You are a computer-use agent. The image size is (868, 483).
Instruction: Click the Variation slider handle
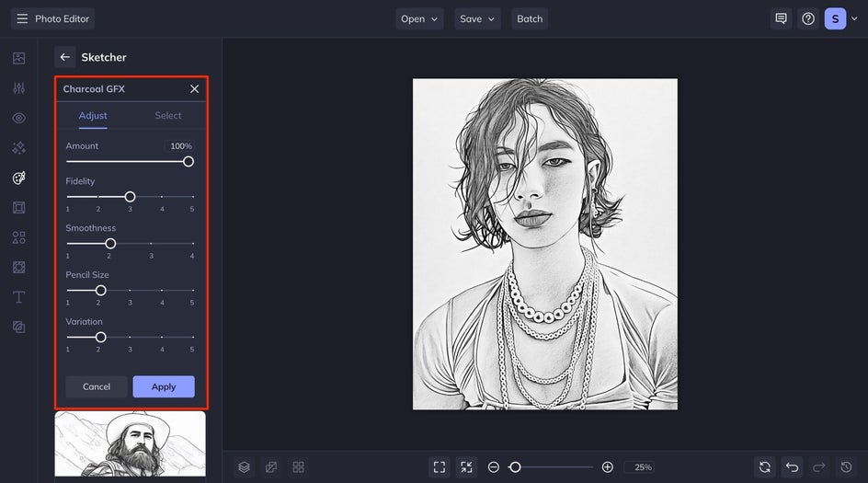[x=101, y=337]
